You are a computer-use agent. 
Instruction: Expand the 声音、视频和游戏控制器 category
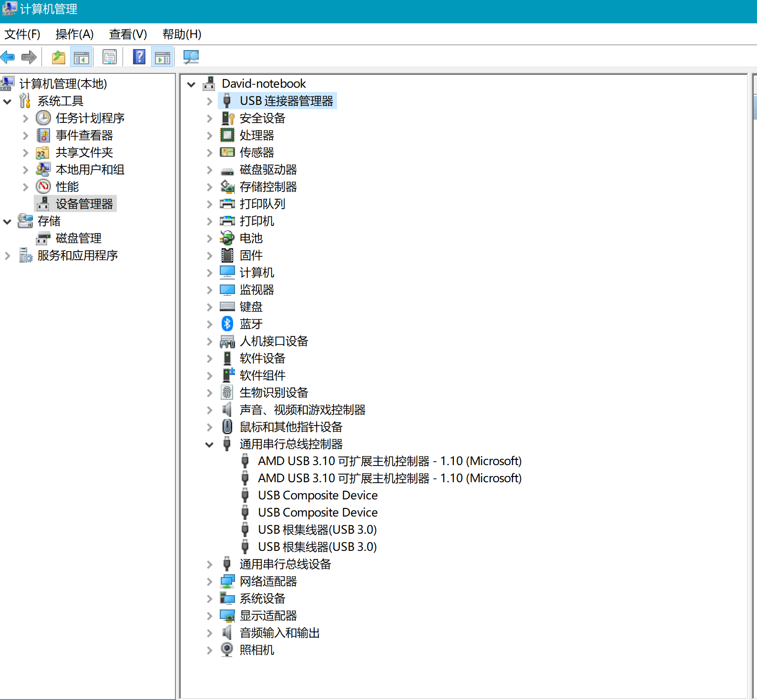coord(209,410)
